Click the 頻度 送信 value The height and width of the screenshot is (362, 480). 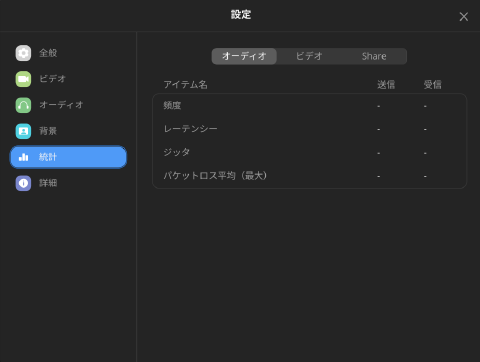click(x=379, y=106)
